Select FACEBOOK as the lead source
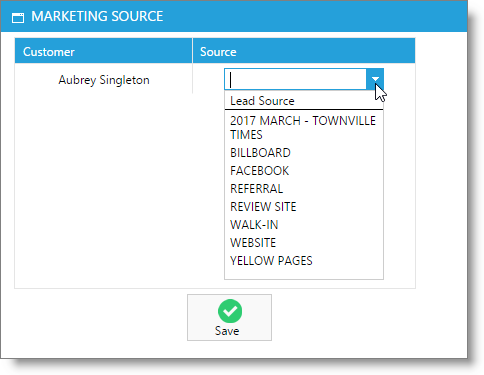Viewport: 484px width, 375px height. tap(303, 171)
